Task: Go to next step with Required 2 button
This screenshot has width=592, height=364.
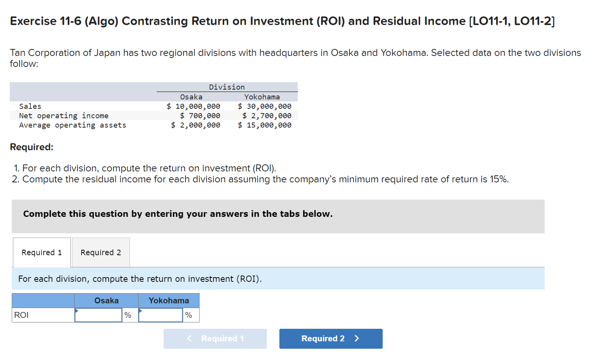Action: pyautogui.click(x=331, y=339)
